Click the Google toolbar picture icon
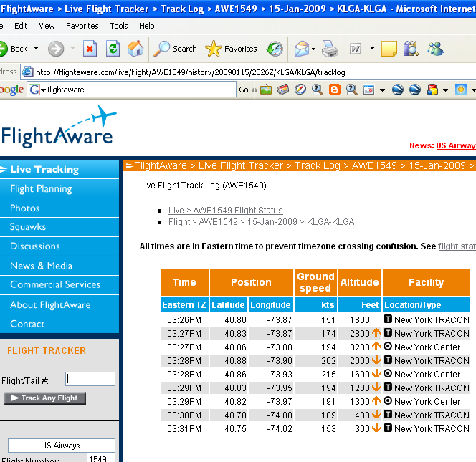476x462 pixels. tap(266, 90)
